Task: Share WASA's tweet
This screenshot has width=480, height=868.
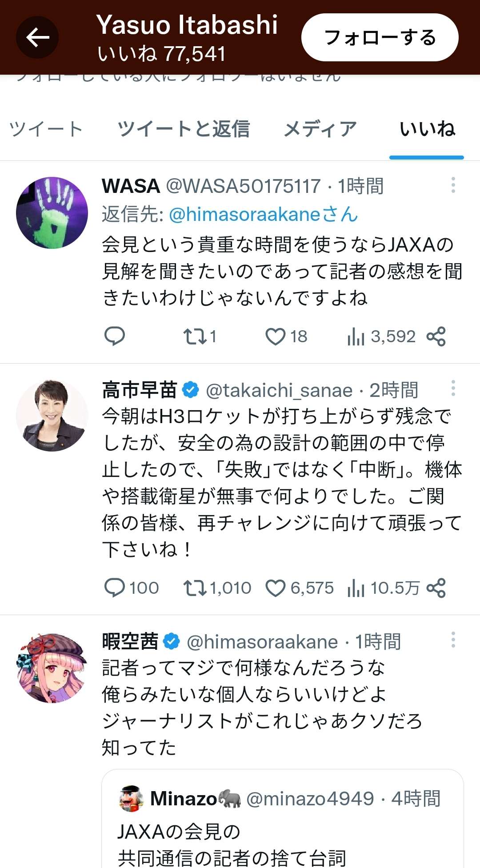Action: coord(436,336)
